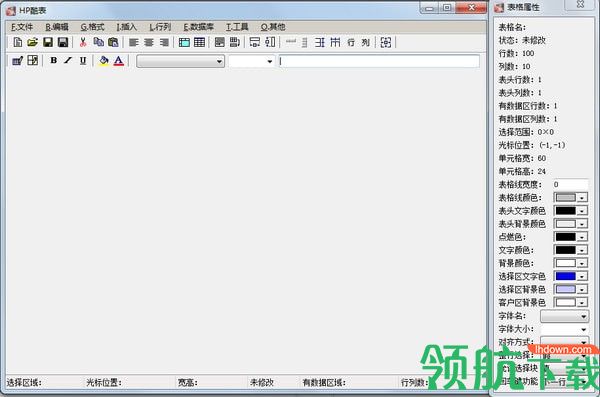Click the gray 表格线颜色 color swatch
The width and height of the screenshot is (600, 397).
pyautogui.click(x=566, y=198)
